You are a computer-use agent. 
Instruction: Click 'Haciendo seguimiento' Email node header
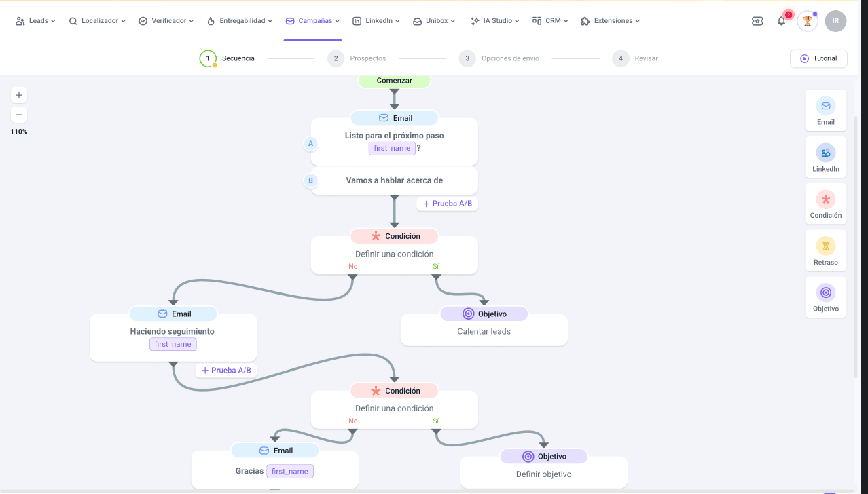[x=173, y=314]
